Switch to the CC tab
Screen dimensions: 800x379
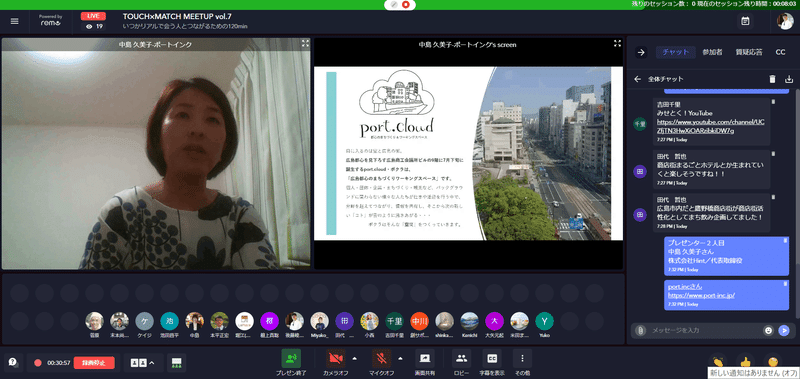click(780, 52)
